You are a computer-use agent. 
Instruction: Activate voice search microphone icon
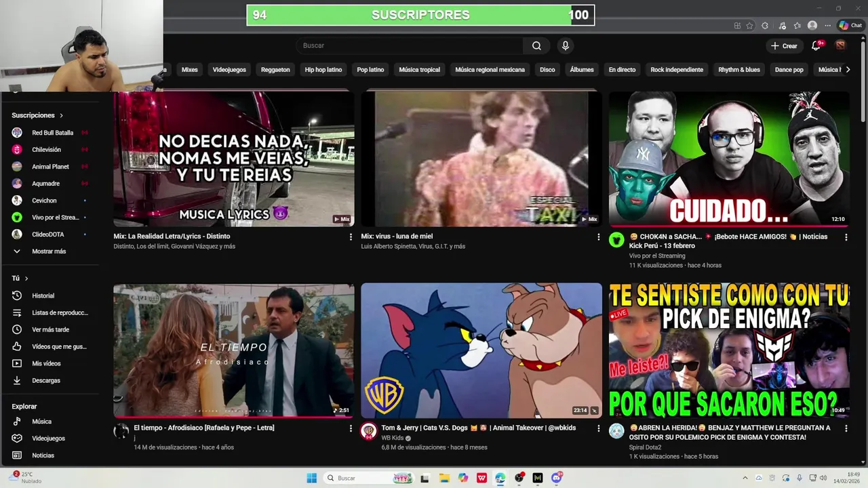pyautogui.click(x=565, y=45)
